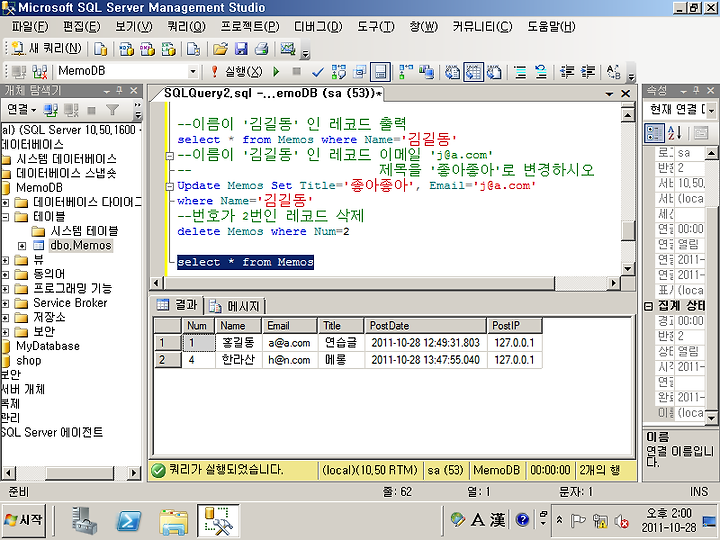Collapse the Update statement outline in editor
The image size is (720, 540).
click(169, 186)
